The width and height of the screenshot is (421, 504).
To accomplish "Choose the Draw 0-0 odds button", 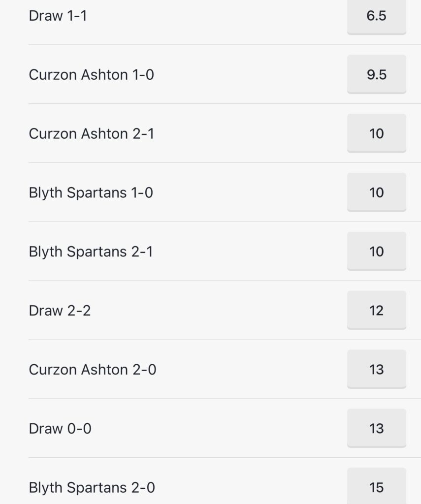I will pos(377,428).
